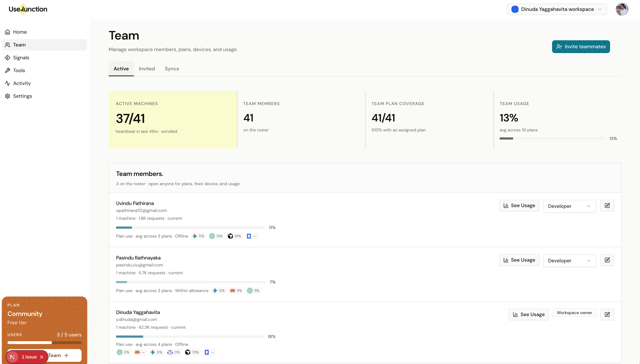The height and width of the screenshot is (364, 640).
Task: Open Dinuda Yaggahavita workspace switcher
Action: (x=557, y=9)
